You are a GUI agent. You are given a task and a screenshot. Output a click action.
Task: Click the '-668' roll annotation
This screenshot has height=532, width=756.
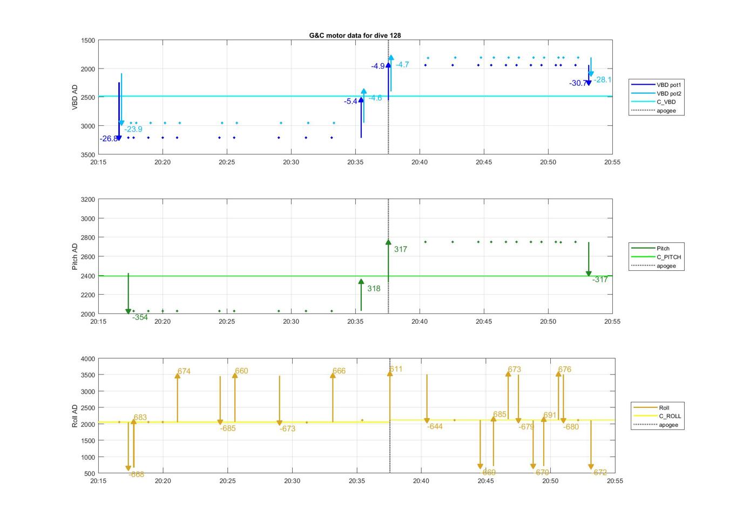(137, 475)
